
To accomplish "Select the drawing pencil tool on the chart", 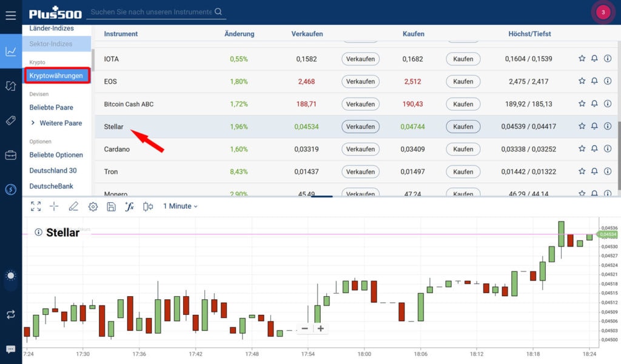I will pyautogui.click(x=73, y=206).
